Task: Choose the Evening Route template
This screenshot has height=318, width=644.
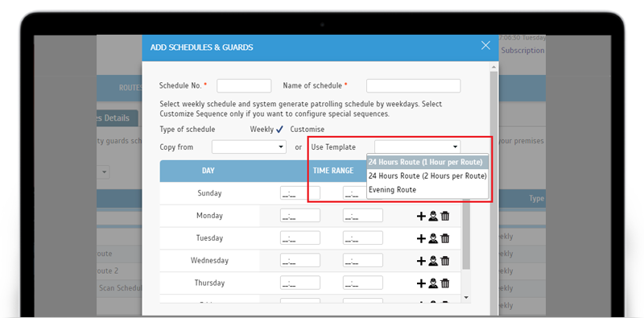Action: click(x=427, y=190)
